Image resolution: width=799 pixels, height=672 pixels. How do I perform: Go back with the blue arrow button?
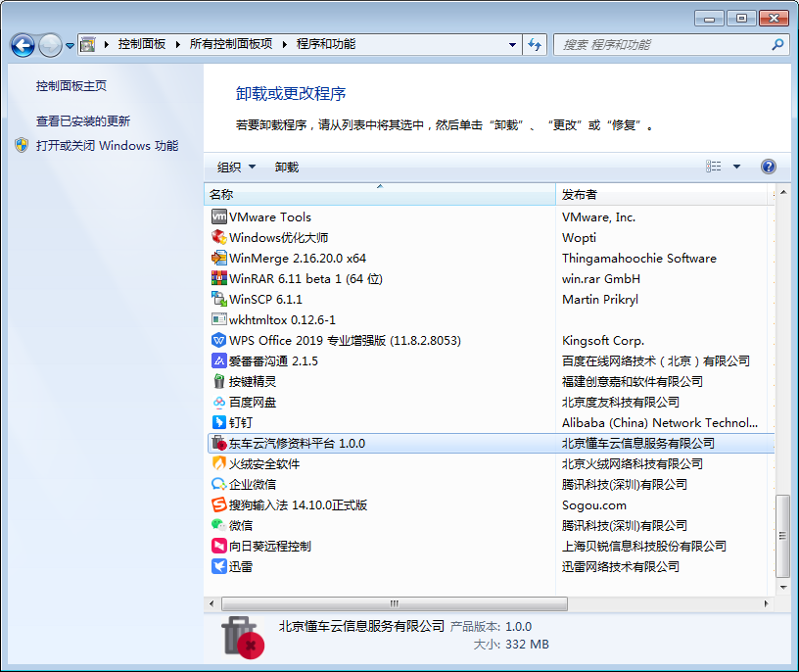coord(23,45)
